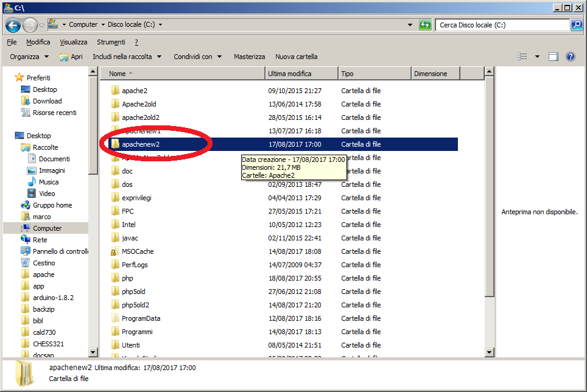Click the Masterizza button
Screen dimensions: 587x392
[x=249, y=57]
